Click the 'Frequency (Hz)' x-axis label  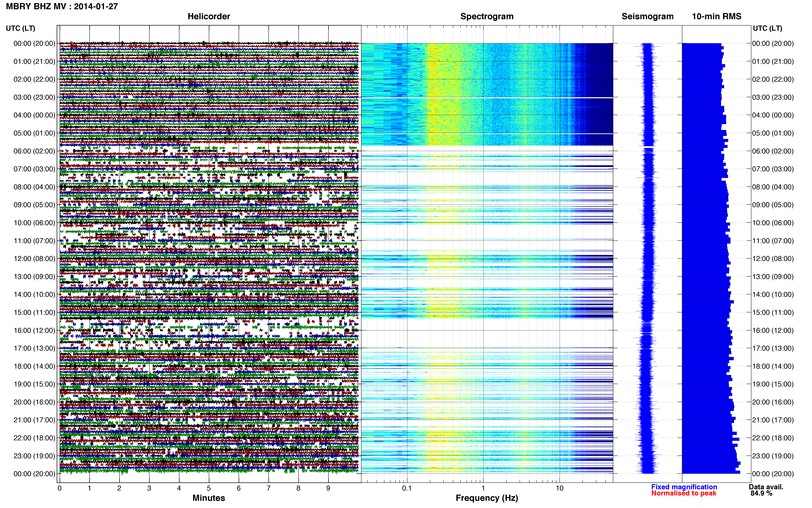[x=487, y=498]
